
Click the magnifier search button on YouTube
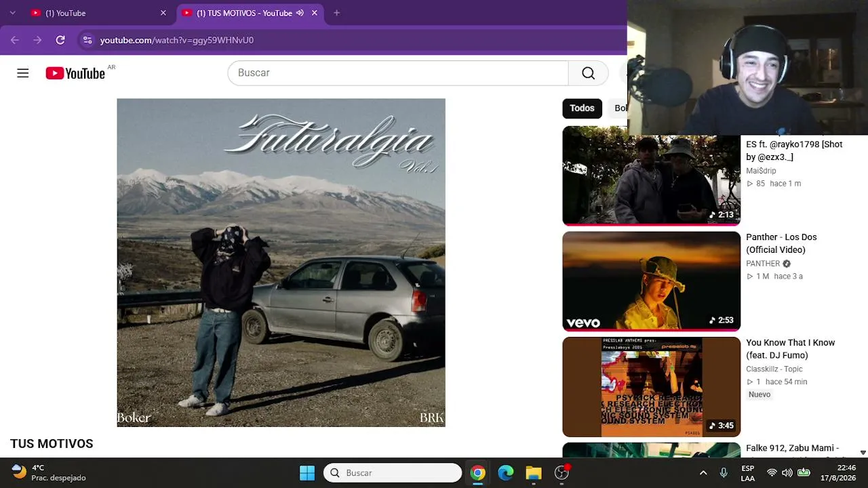point(588,73)
